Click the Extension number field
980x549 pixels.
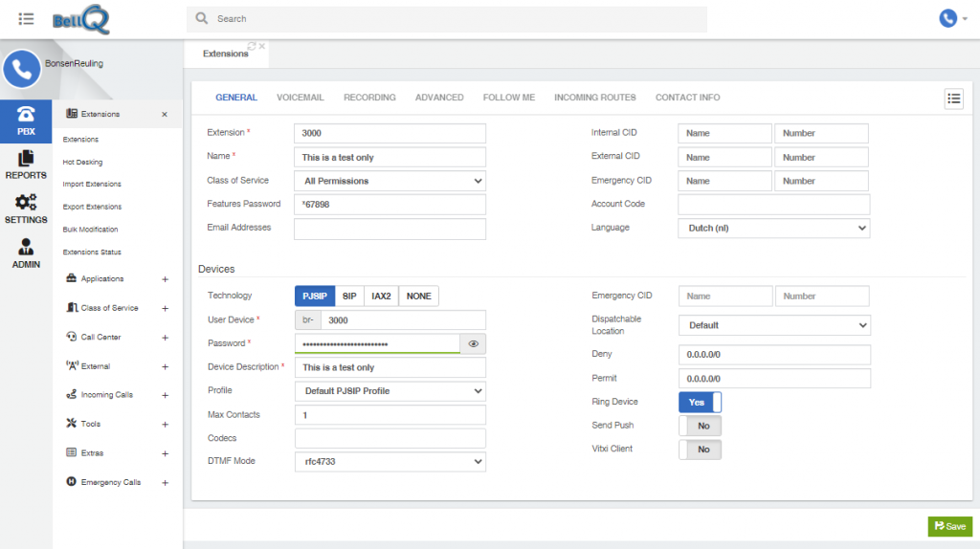(390, 133)
